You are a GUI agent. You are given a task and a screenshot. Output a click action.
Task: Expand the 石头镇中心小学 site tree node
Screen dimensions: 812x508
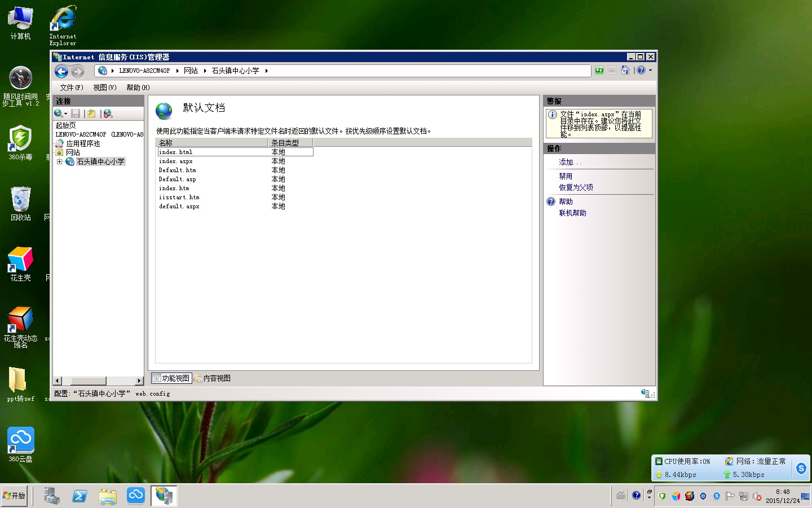click(x=59, y=161)
